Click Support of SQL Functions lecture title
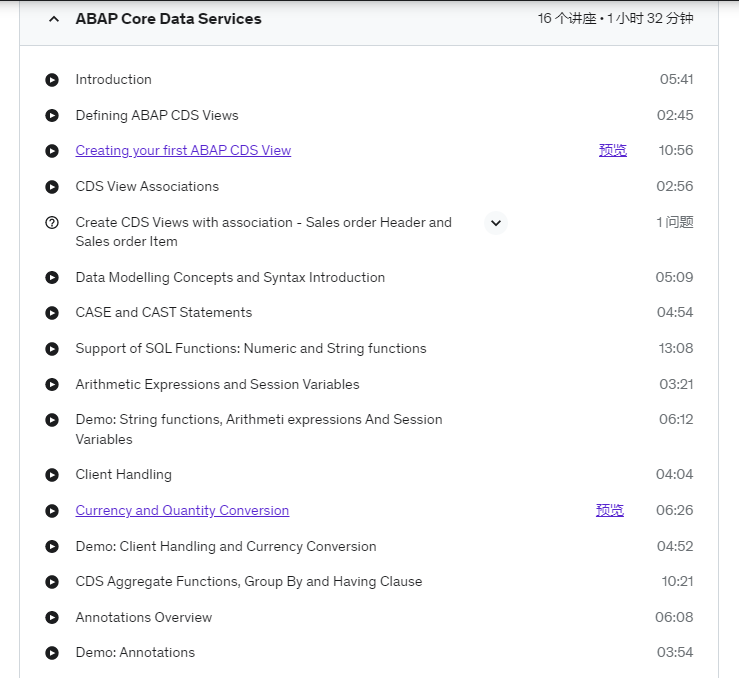 (251, 349)
